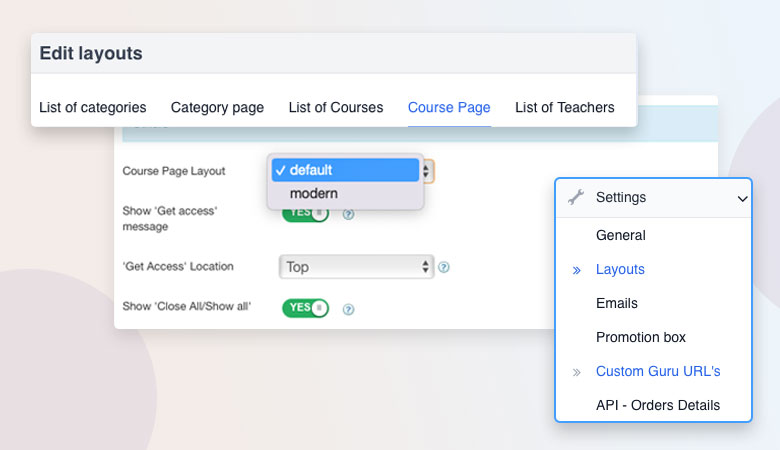
Task: Choose 'modern' in Course Page Layout list
Action: (346, 193)
